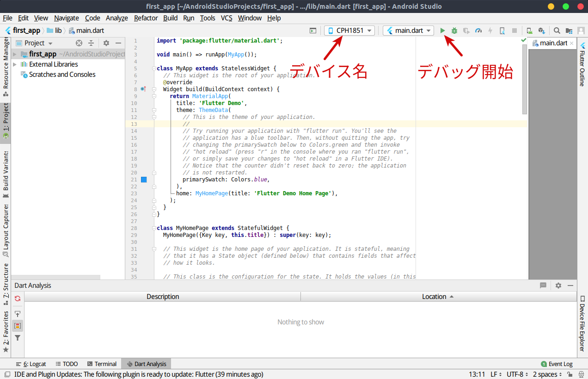Click the feedback speech bubble icon in Dart Analysis
Screen dimensions: 588x379
544,286
